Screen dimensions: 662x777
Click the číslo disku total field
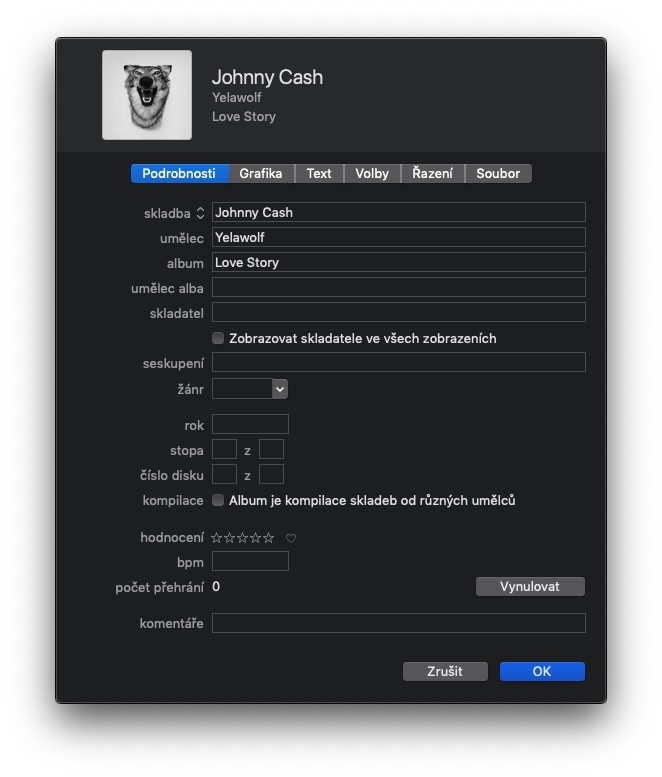(x=272, y=474)
